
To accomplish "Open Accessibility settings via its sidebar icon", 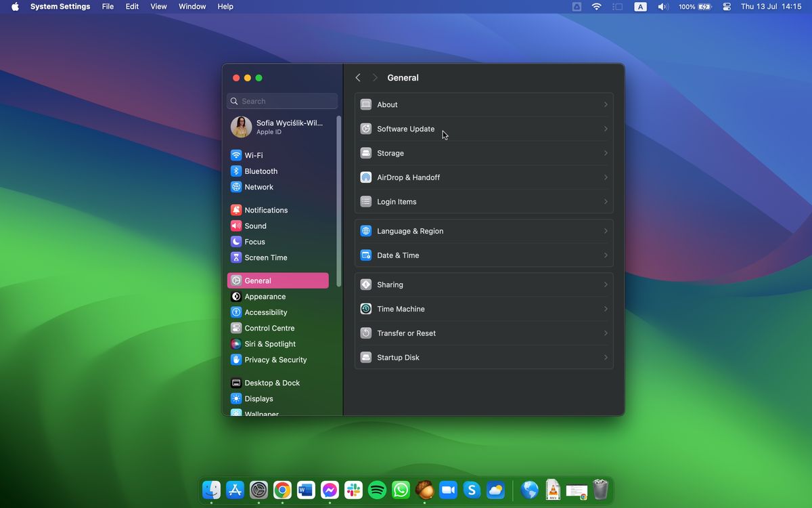I will click(236, 312).
